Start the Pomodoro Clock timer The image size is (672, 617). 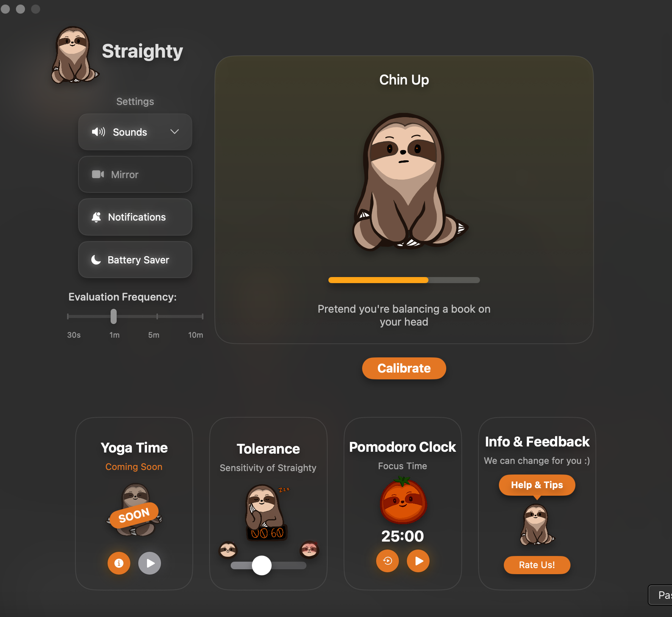coord(418,561)
